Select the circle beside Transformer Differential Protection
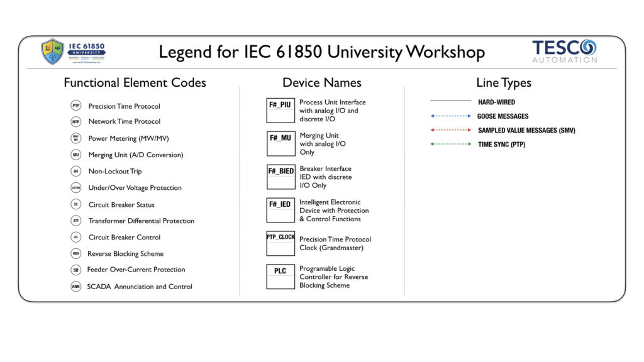Screen dimensions: 644x362 (76, 221)
